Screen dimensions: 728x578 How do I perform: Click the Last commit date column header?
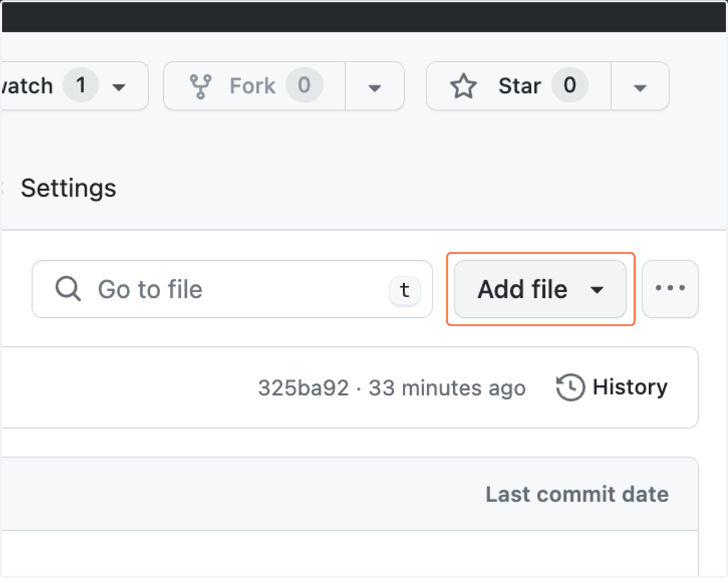[x=577, y=494]
